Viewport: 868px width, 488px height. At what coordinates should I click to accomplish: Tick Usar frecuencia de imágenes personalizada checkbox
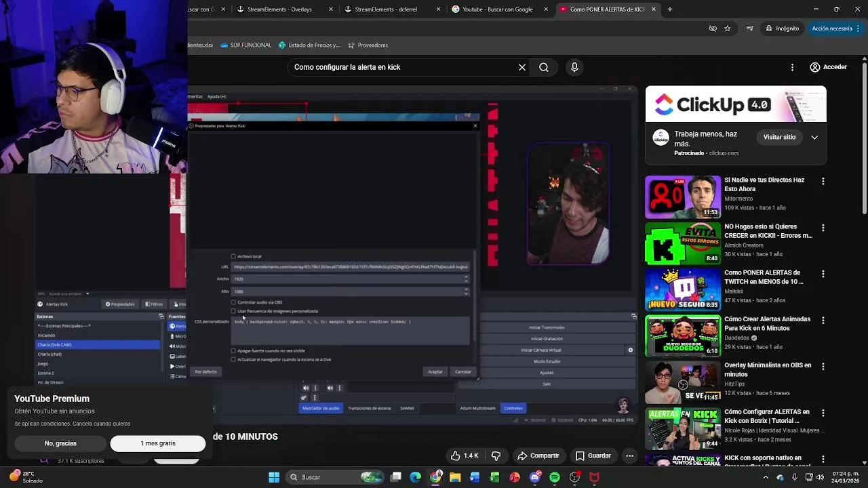click(x=233, y=311)
